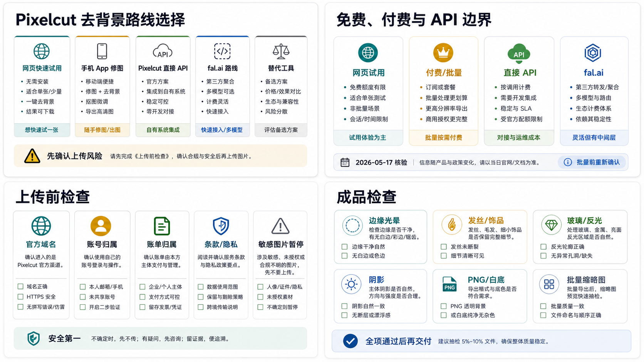Click the globe icon above 官方域名
The image size is (644, 362).
(x=41, y=226)
